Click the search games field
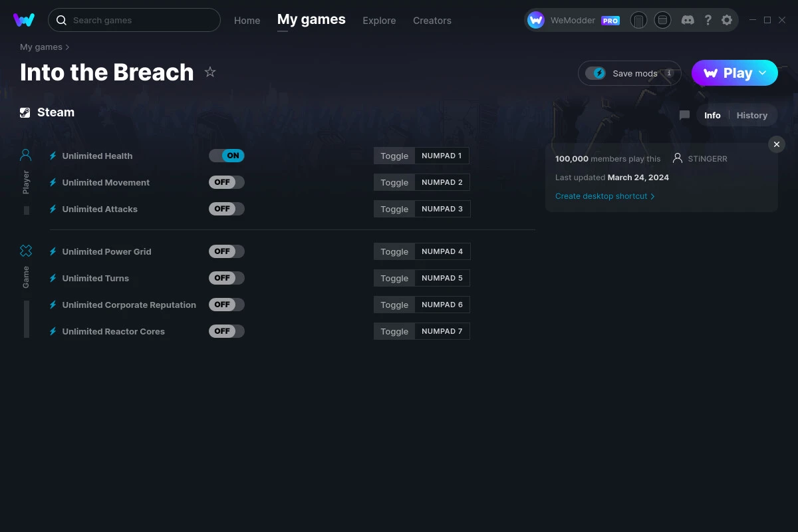The height and width of the screenshot is (532, 798). tap(133, 20)
